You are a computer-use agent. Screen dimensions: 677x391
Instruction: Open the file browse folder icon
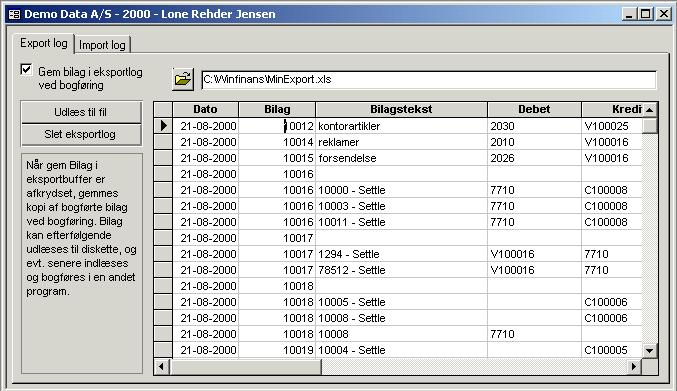183,79
